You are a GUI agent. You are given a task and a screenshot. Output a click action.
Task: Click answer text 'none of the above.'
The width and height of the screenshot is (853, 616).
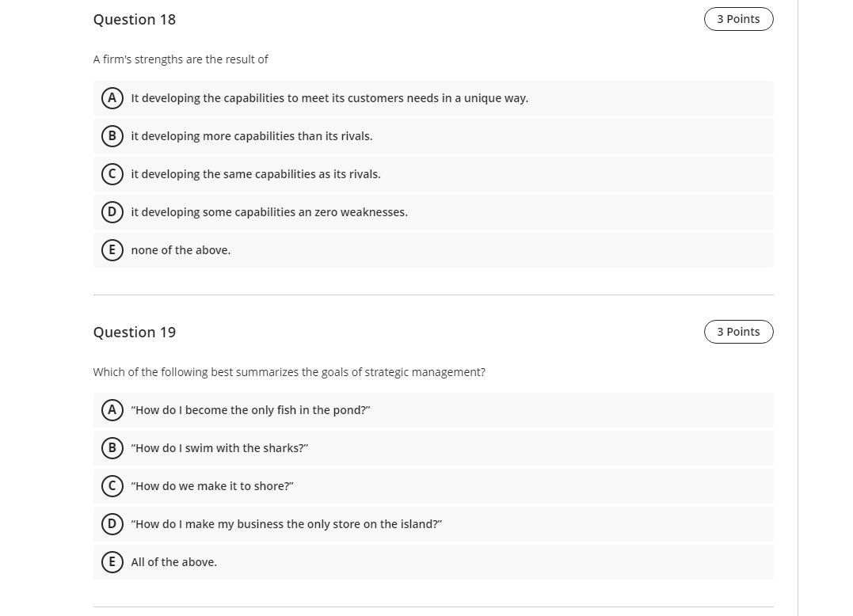click(181, 250)
